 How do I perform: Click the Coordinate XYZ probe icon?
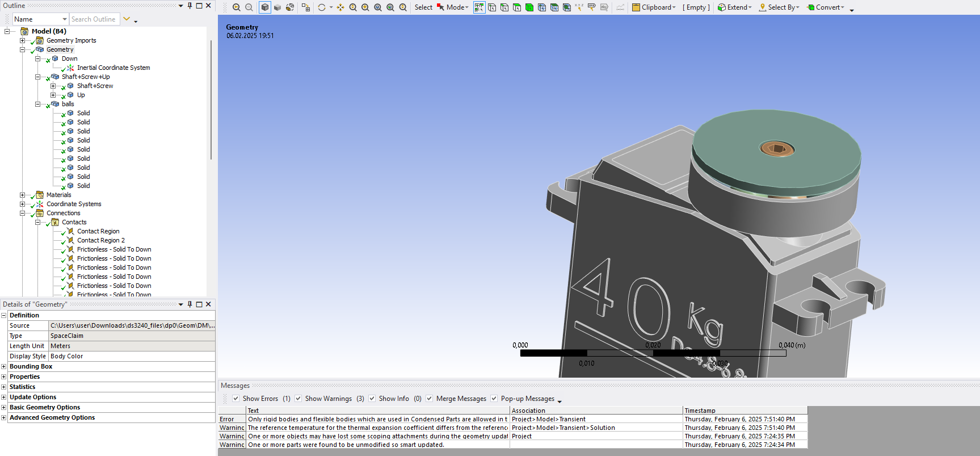[x=579, y=7]
